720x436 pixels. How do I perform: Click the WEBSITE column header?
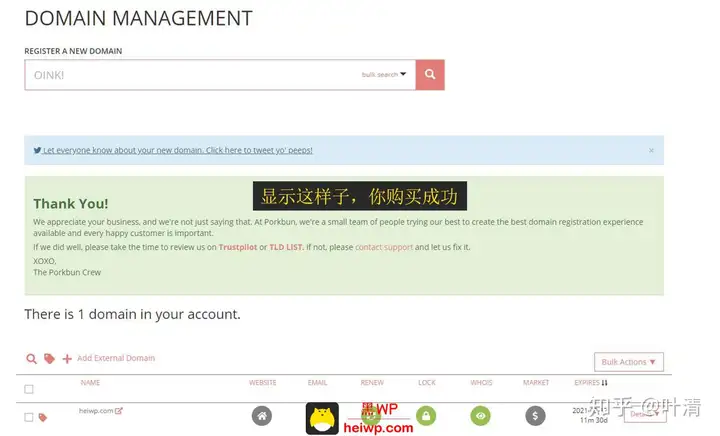(x=263, y=383)
